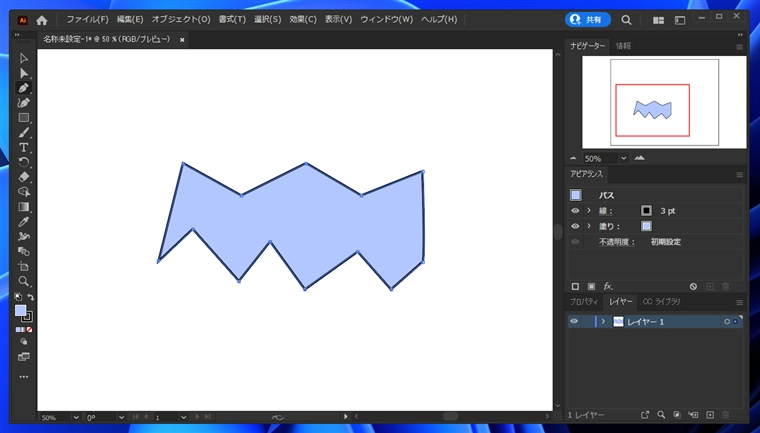Open the ウィンドウ(W) menu
Screen dimensions: 760x433
pyautogui.click(x=386, y=20)
